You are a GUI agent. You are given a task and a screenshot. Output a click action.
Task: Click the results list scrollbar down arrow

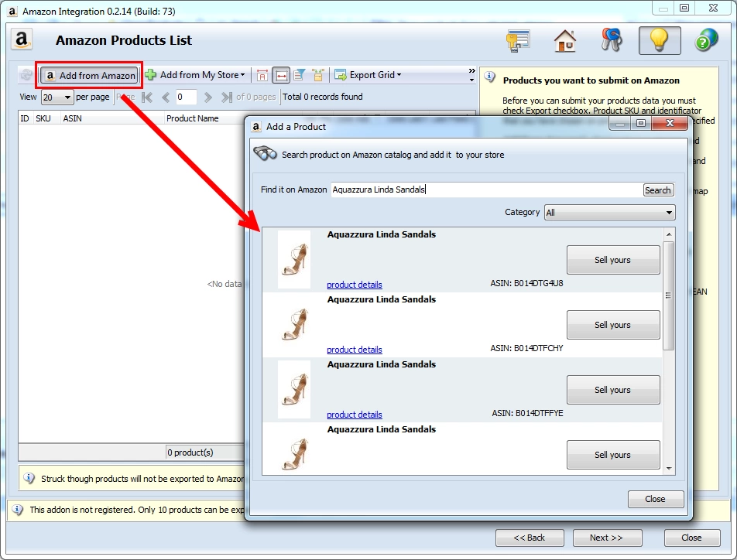tap(668, 469)
